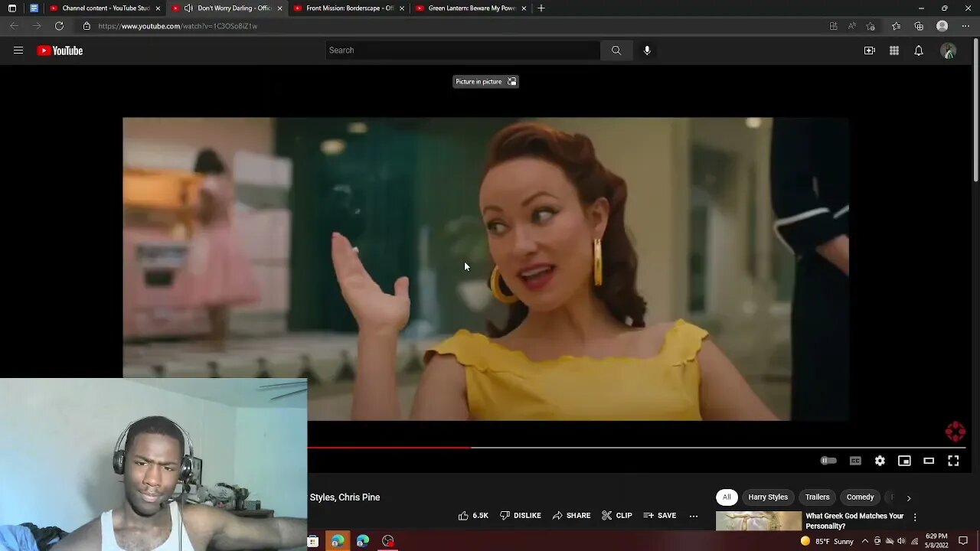This screenshot has width=980, height=551.
Task: Open What Greek God Matches Your Personality title
Action: 854,521
